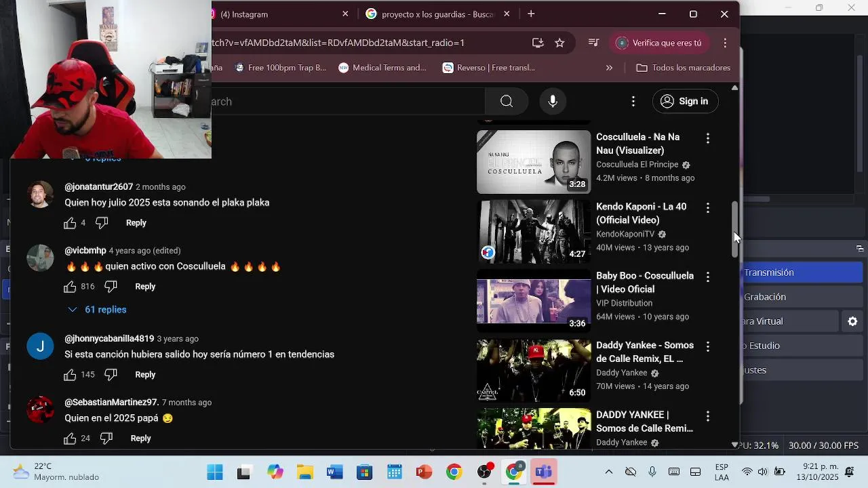Viewport: 868px width, 488px height.
Task: Open options for Somos de Calle Remix, EL
Action: [708, 346]
